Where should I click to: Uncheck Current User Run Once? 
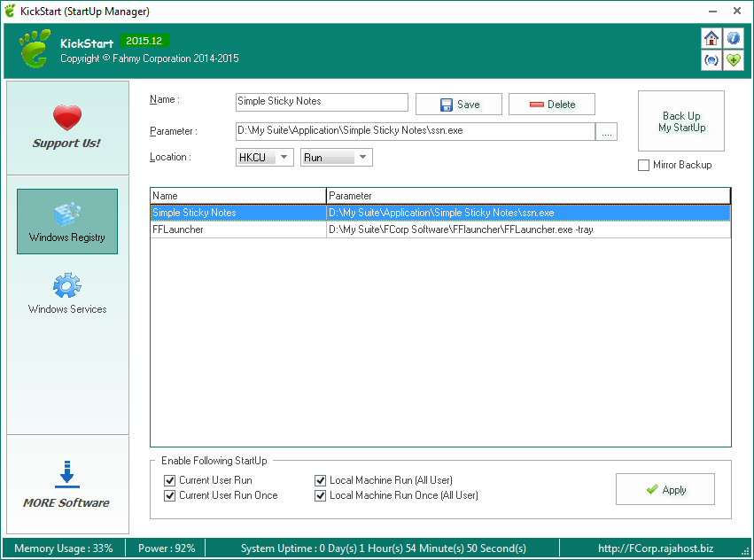point(170,495)
